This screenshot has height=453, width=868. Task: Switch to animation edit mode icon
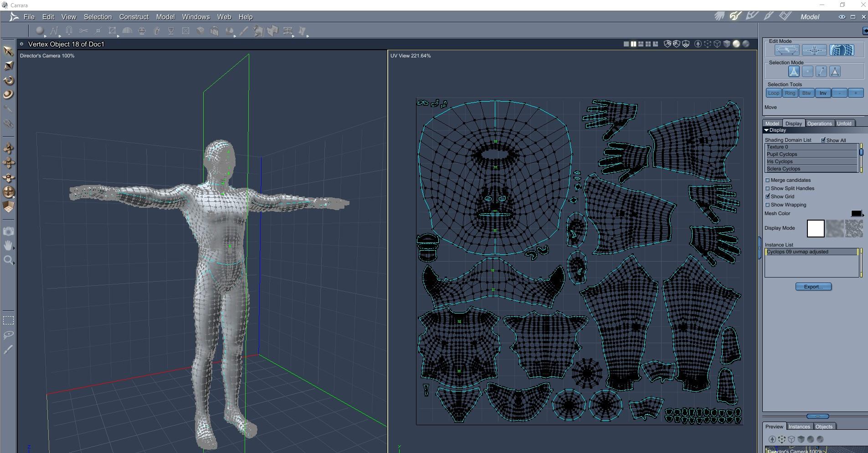coord(814,50)
